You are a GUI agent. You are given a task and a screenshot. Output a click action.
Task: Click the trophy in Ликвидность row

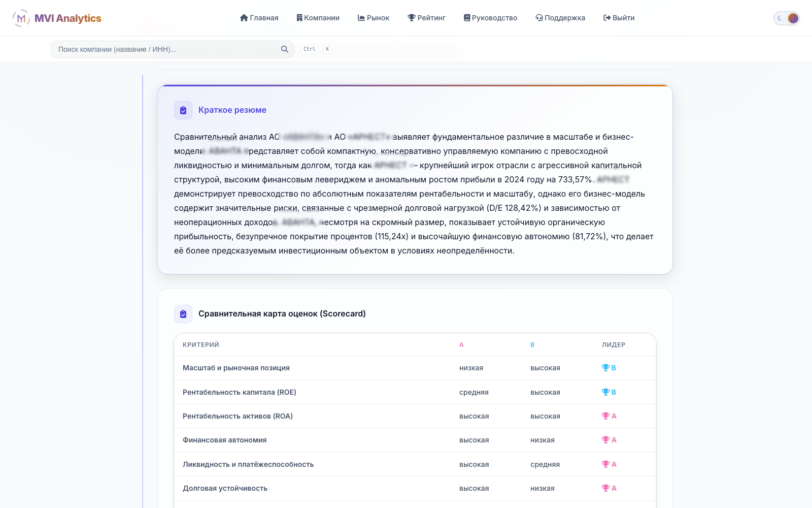[x=605, y=464]
